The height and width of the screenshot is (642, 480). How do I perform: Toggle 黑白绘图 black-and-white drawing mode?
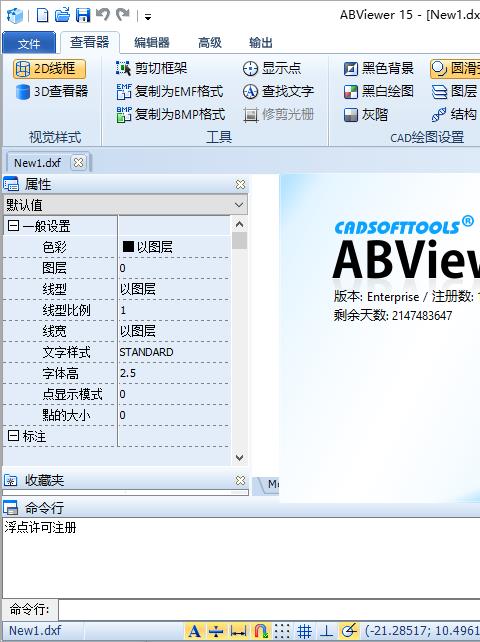point(378,91)
